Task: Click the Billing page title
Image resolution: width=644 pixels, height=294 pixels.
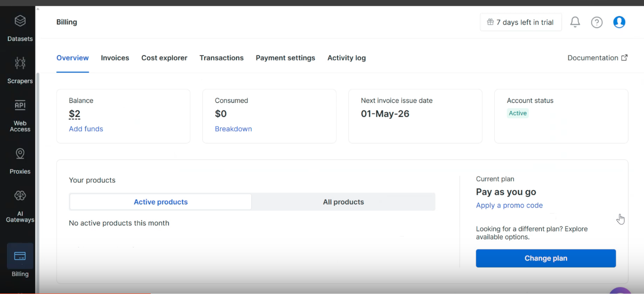Action: point(67,22)
